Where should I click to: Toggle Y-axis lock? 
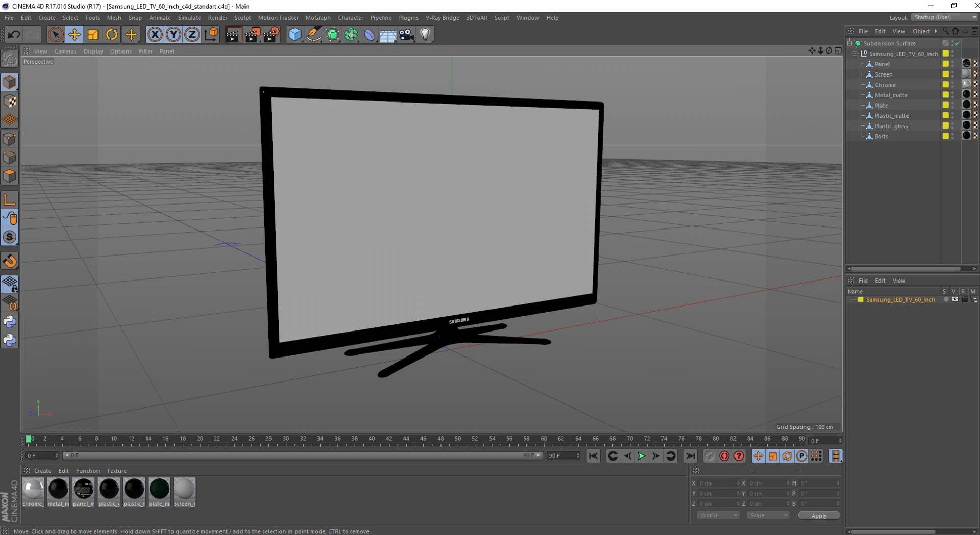[174, 34]
